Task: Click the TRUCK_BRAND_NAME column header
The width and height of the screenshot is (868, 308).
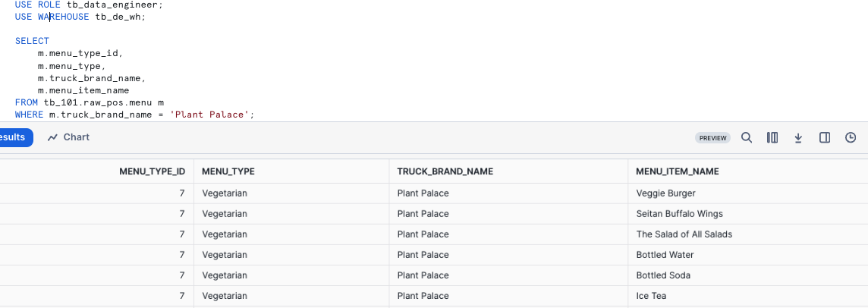Action: (445, 171)
